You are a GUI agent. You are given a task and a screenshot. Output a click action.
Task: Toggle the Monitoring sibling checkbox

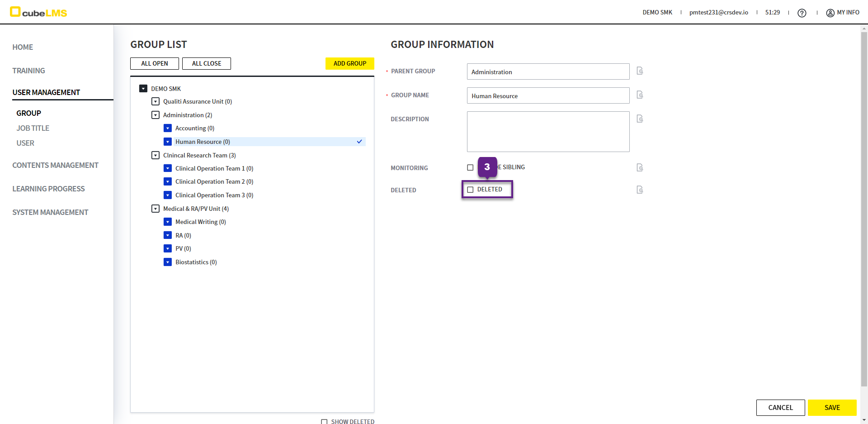coord(470,167)
